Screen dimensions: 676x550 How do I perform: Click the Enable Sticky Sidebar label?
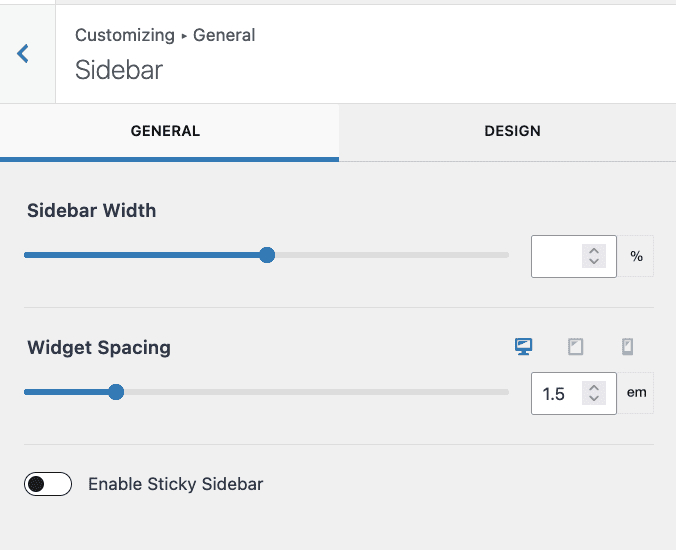[175, 484]
